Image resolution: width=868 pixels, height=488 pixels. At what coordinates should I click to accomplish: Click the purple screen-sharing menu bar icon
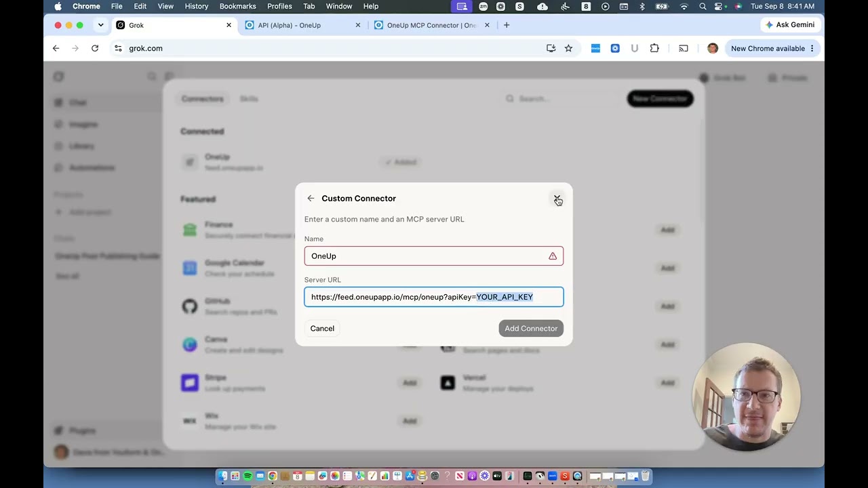click(462, 6)
